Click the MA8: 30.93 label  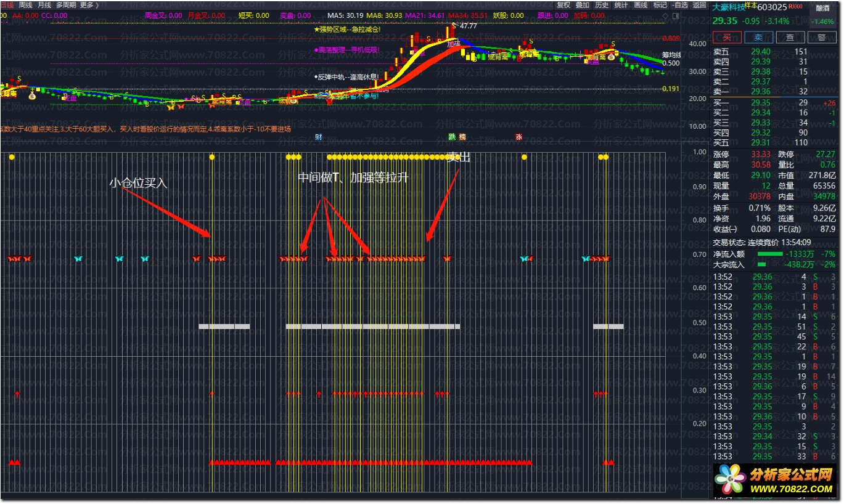[x=384, y=15]
